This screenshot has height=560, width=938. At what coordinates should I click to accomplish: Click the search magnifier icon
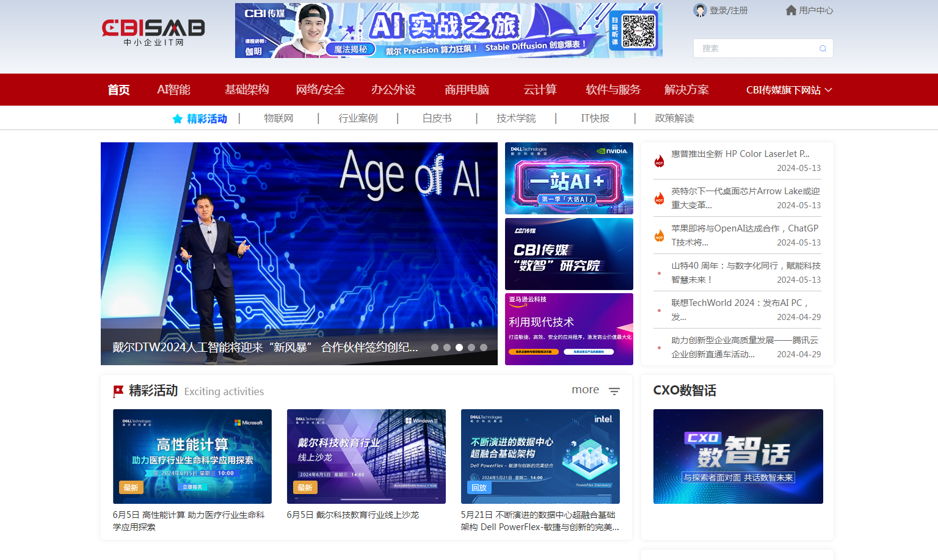[823, 48]
